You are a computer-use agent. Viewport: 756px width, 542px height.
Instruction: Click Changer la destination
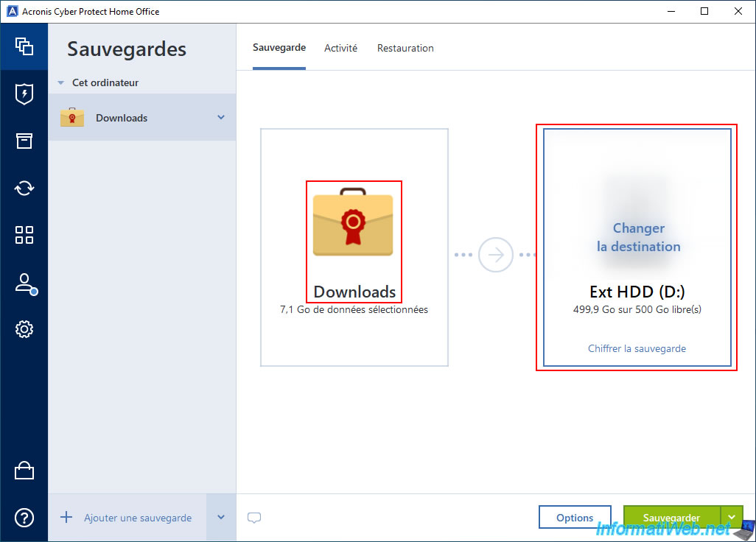[x=638, y=237]
